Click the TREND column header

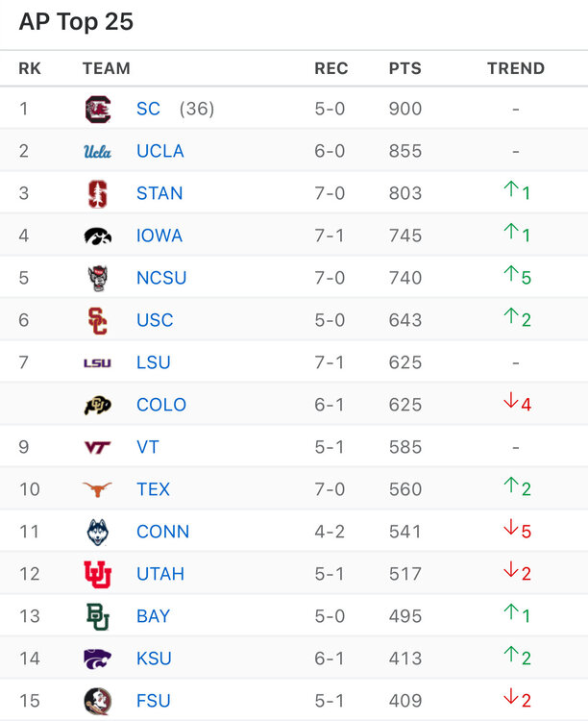point(516,68)
